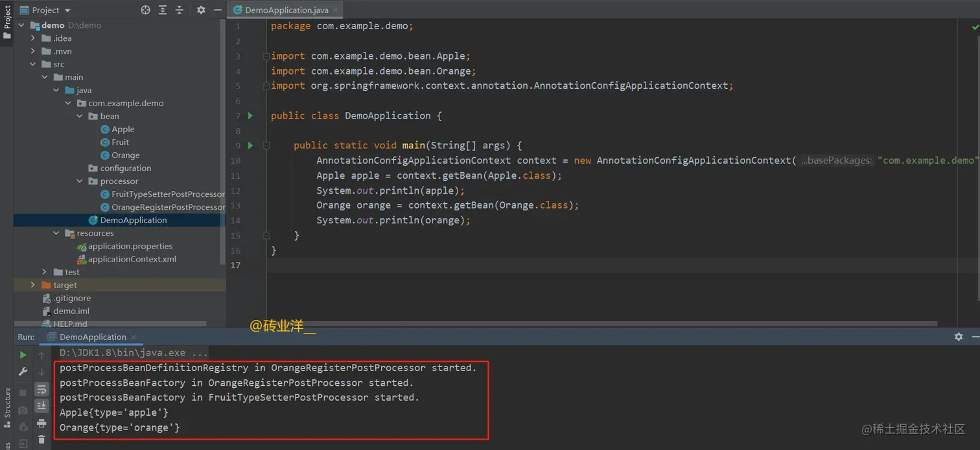Image resolution: width=980 pixels, height=450 pixels.
Task: Fold main method at line 9
Action: pyautogui.click(x=266, y=146)
